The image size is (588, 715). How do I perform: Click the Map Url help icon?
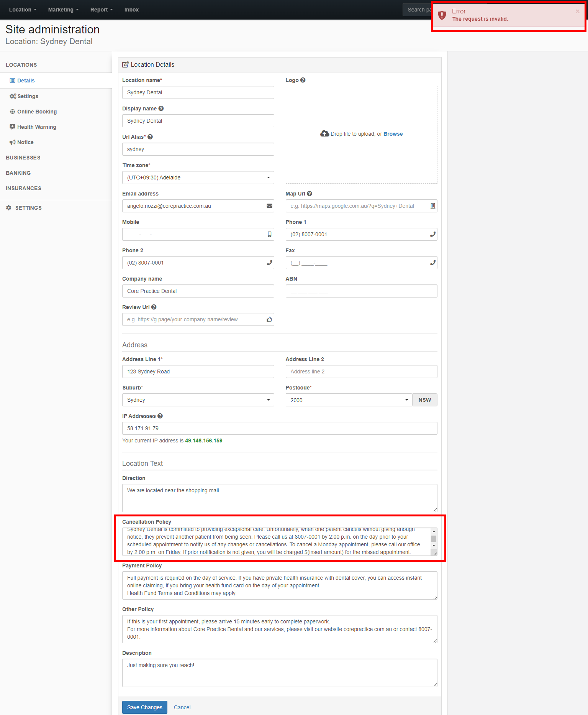[310, 194]
